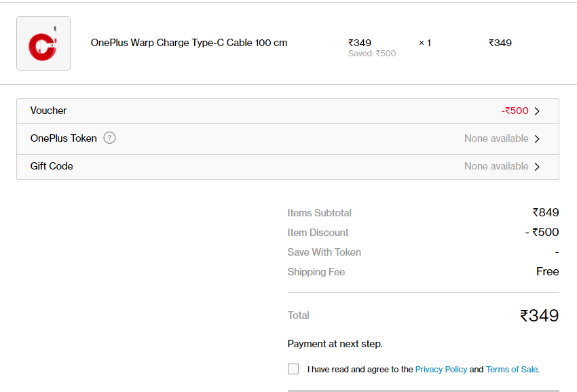Select the Voucher label
The image size is (577, 392).
49,111
